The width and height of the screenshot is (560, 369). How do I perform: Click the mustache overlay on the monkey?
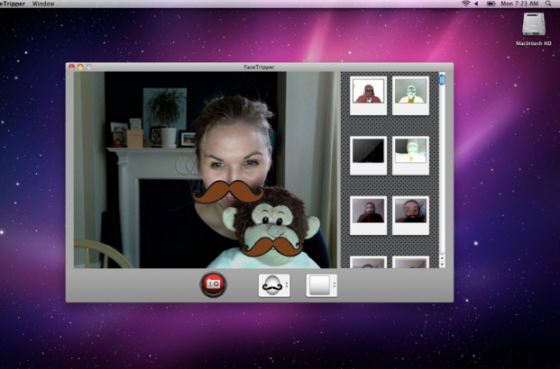pos(272,246)
